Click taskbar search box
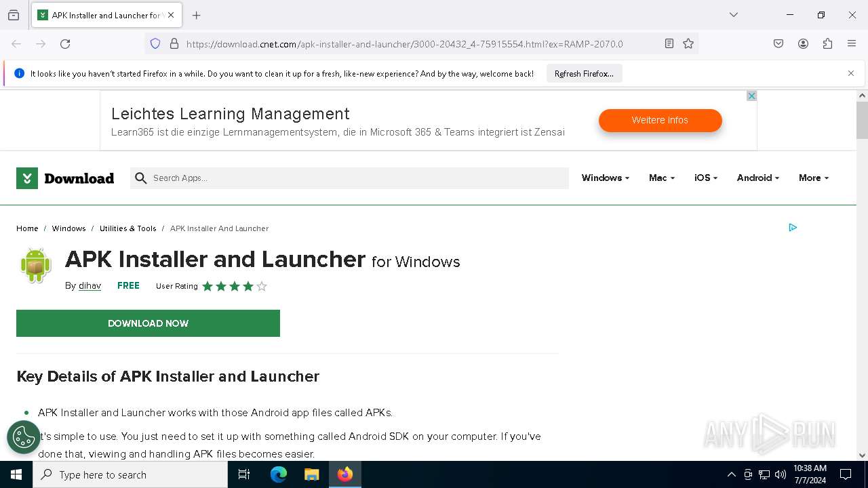This screenshot has width=868, height=488. click(130, 474)
